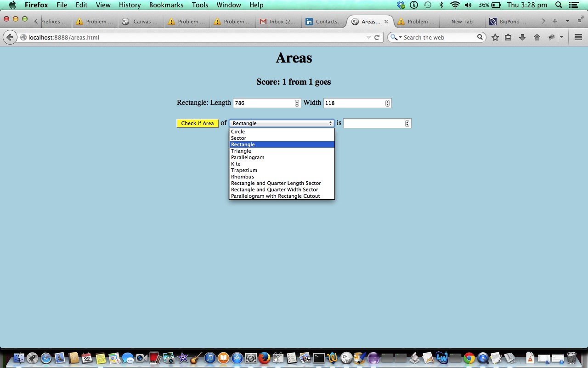Viewport: 588px width, 368px height.
Task: Pick Parallelogram with Rectangle Cutout option
Action: tap(275, 196)
